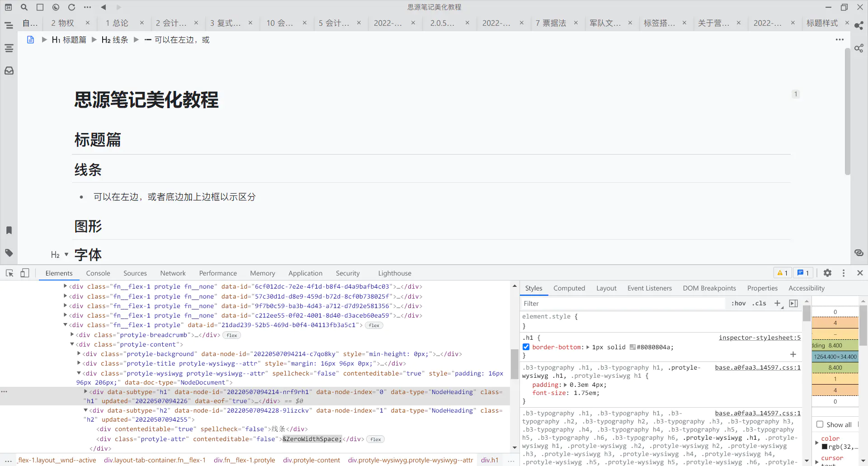This screenshot has height=466, width=868.
Task: Collapse the protyle-content div node
Action: (72, 344)
